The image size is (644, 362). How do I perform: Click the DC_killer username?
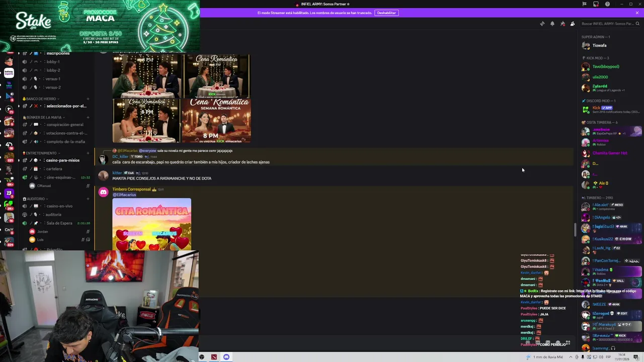[x=120, y=157]
